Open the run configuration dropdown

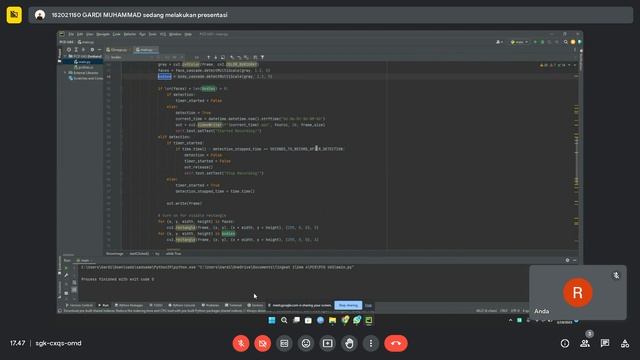click(x=519, y=42)
